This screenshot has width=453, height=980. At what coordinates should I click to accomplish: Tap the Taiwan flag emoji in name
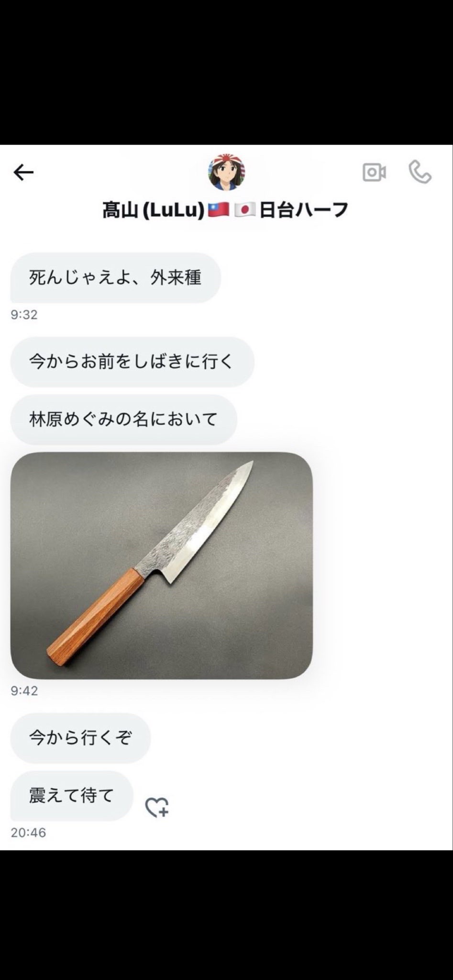(219, 210)
